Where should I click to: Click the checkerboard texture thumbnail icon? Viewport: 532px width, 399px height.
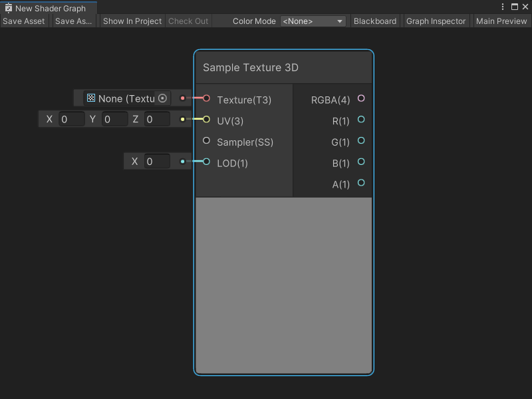(90, 98)
